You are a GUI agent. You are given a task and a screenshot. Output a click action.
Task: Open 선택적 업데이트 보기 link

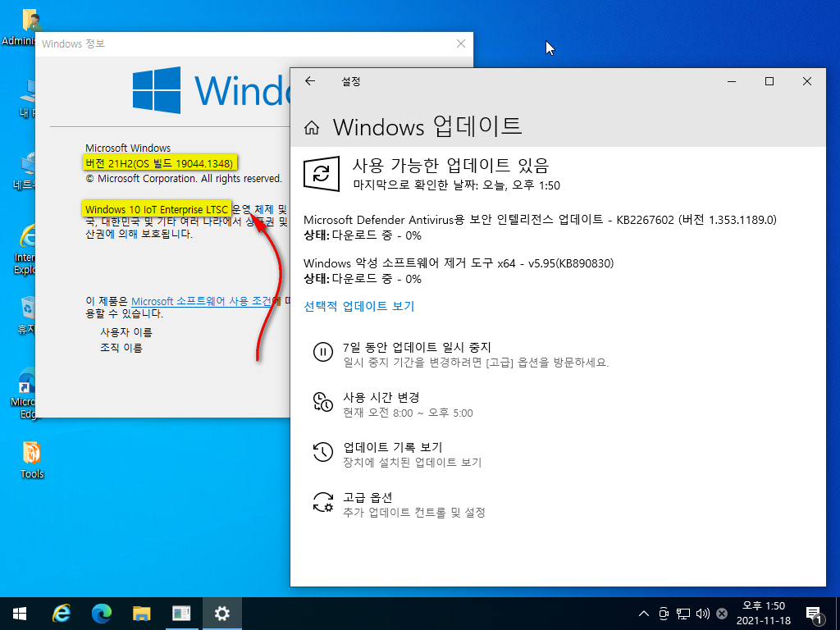click(359, 306)
